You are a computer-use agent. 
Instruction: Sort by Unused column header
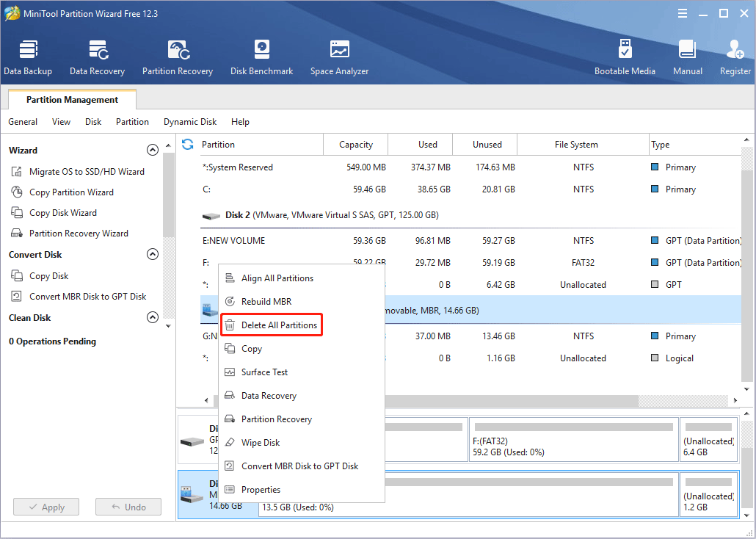(485, 144)
